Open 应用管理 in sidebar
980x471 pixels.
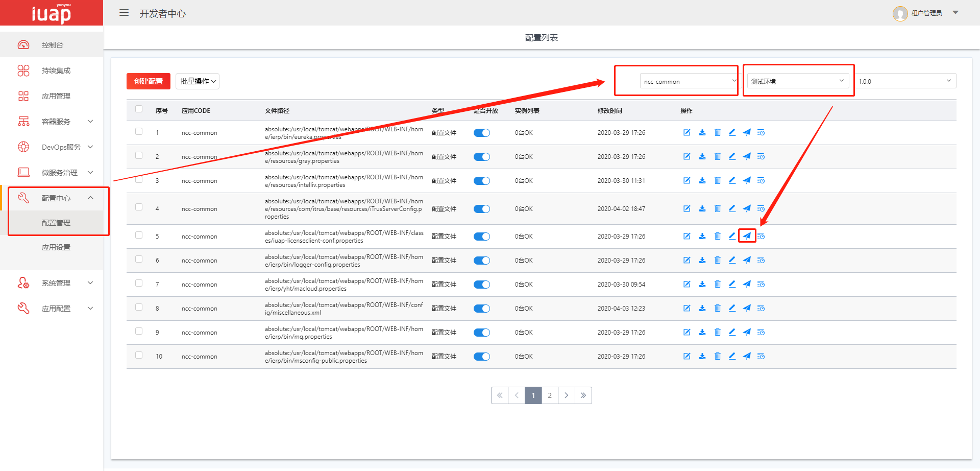pyautogui.click(x=52, y=96)
